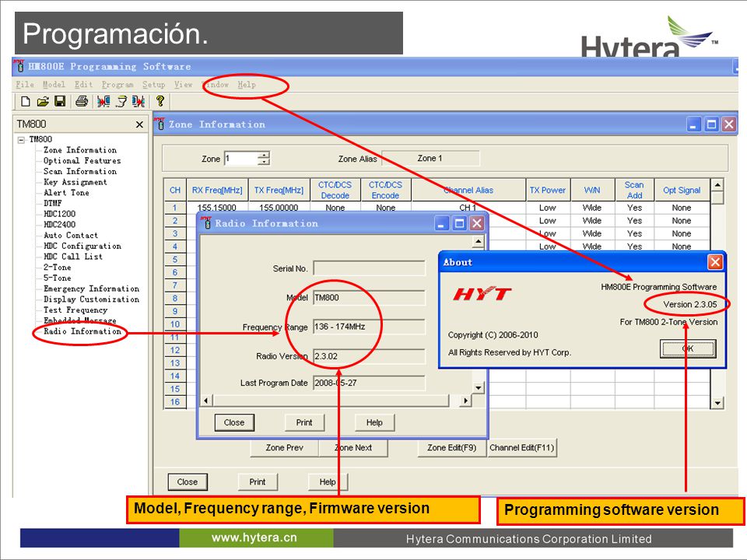Increase the Zone number with the spinner up arrow
Image resolution: width=747 pixels, height=560 pixels.
coord(264,155)
